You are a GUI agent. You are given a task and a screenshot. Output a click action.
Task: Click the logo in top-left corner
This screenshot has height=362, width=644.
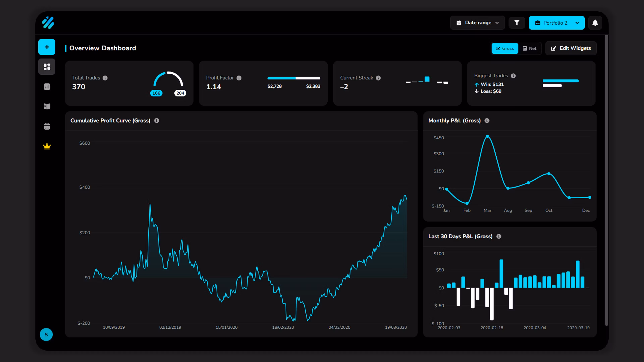pyautogui.click(x=48, y=23)
